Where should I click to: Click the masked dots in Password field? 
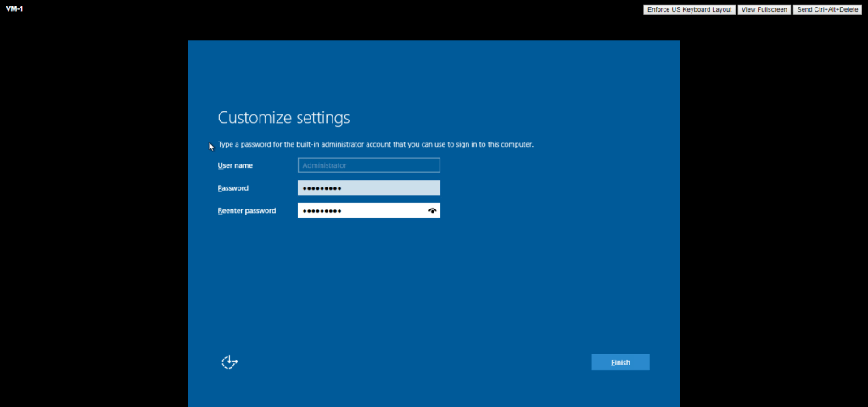click(322, 188)
